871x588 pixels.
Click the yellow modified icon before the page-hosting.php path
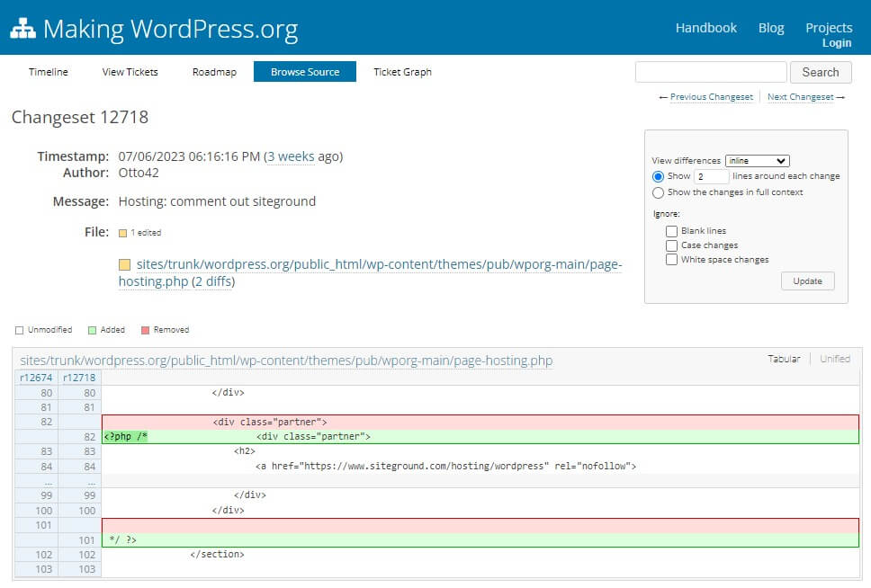(124, 265)
